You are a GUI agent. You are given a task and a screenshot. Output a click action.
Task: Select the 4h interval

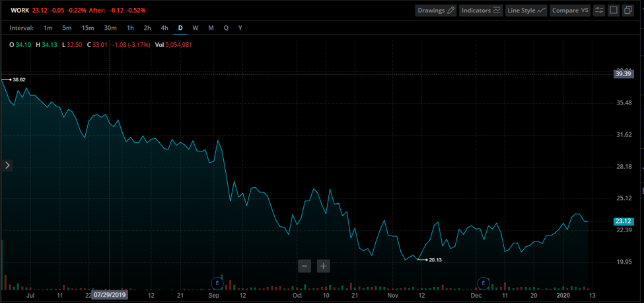(164, 28)
